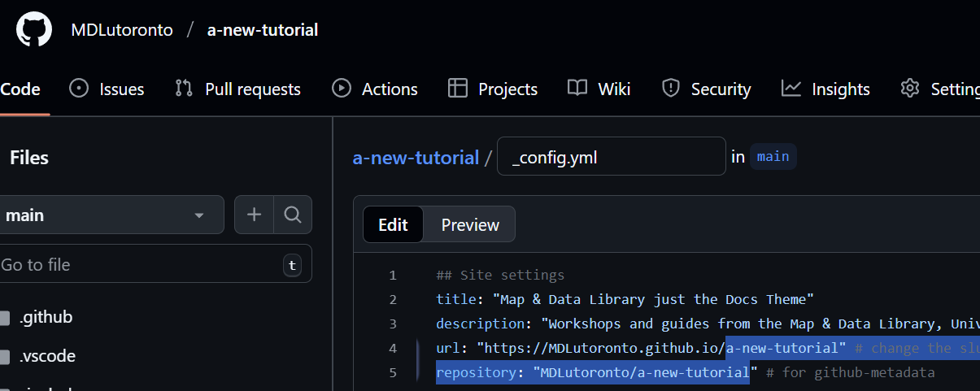Select the Edit view tab
This screenshot has width=980, height=391.
point(393,224)
